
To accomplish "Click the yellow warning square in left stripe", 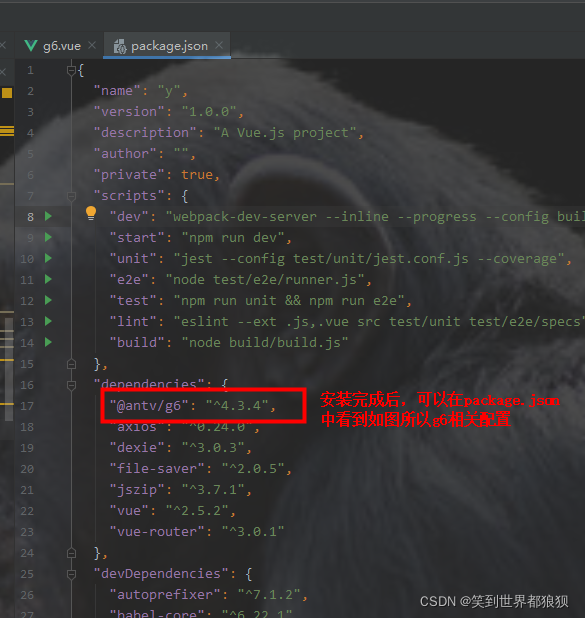I will pyautogui.click(x=7, y=93).
